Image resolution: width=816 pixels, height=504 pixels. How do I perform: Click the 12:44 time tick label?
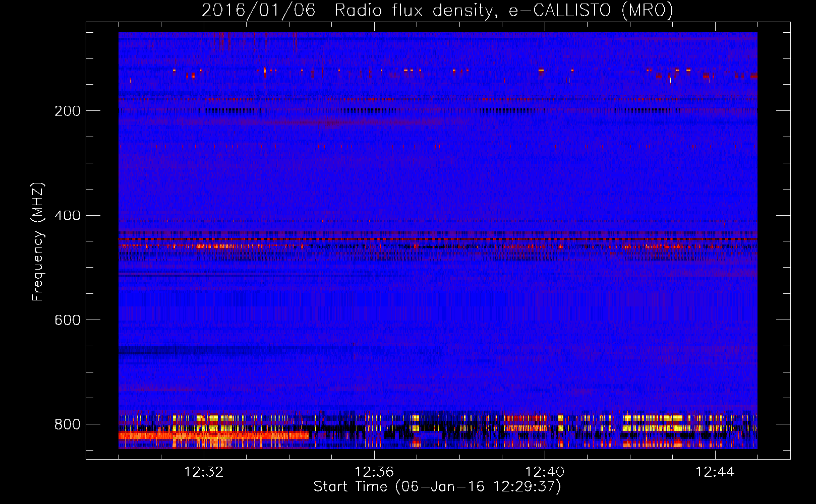pos(715,472)
